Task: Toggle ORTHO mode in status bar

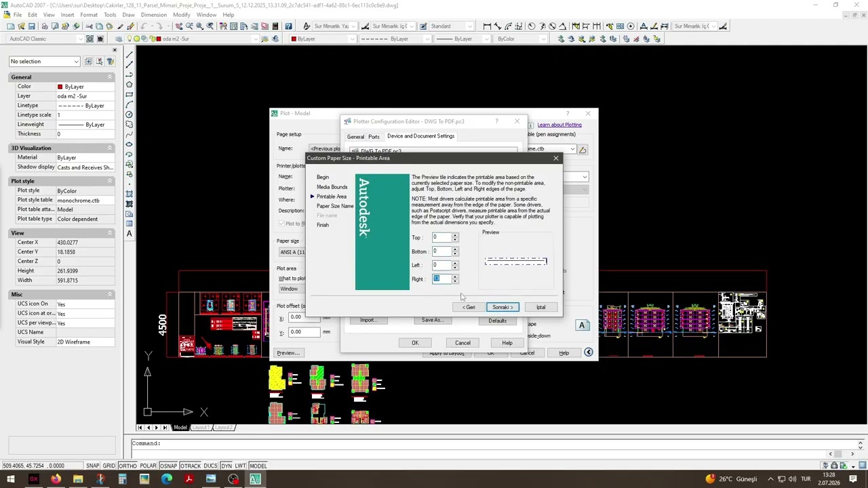Action: pyautogui.click(x=127, y=466)
